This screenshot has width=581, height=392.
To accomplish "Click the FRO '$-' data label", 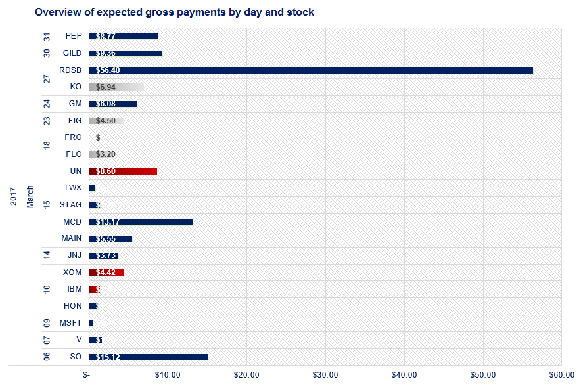I will tap(99, 138).
